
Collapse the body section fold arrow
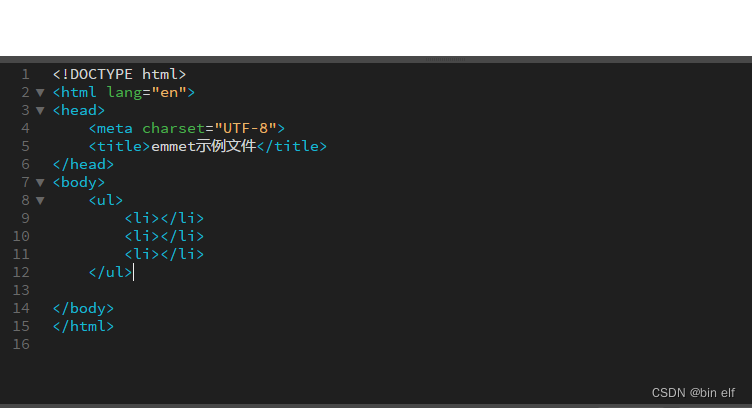(40, 182)
